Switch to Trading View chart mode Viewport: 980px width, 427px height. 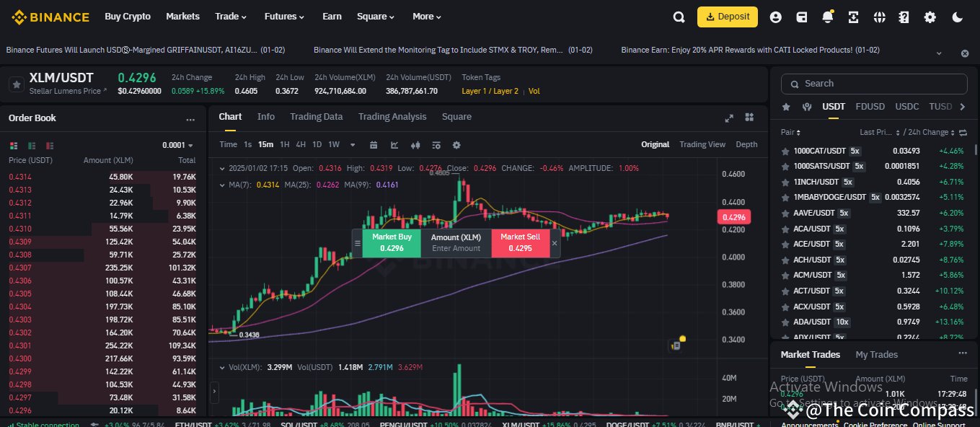coord(702,145)
